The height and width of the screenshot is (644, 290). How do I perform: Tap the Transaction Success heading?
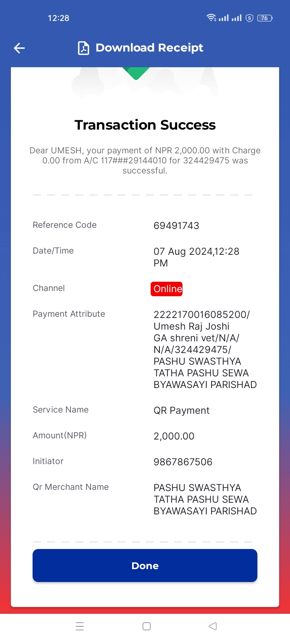pos(145,125)
